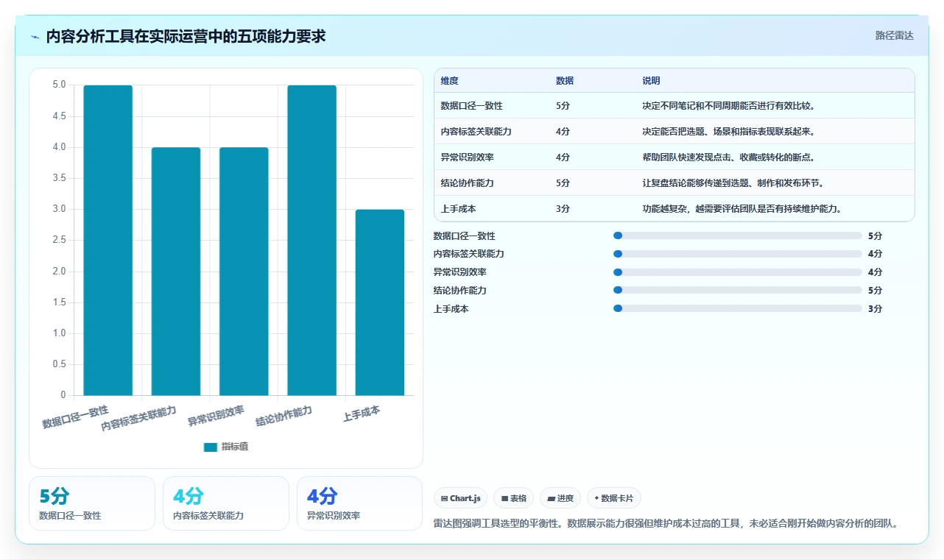Click the Chart.js tag

[460, 498]
